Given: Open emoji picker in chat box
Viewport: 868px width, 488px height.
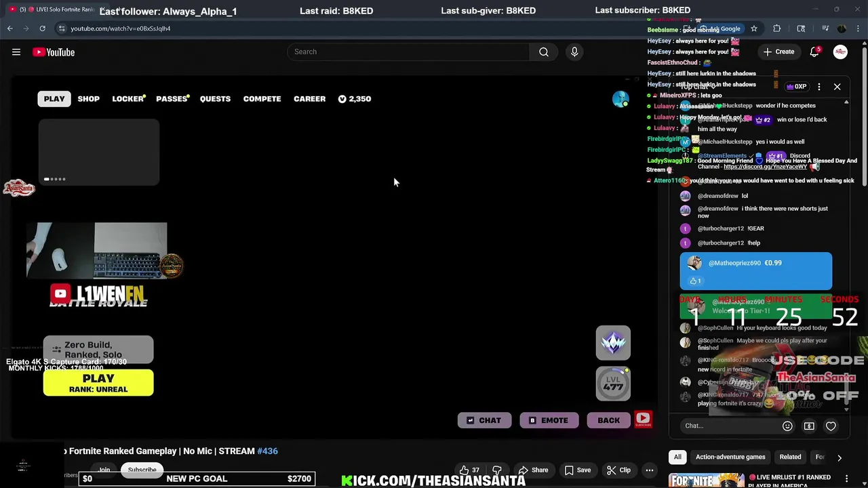Looking at the screenshot, I should pos(787,426).
